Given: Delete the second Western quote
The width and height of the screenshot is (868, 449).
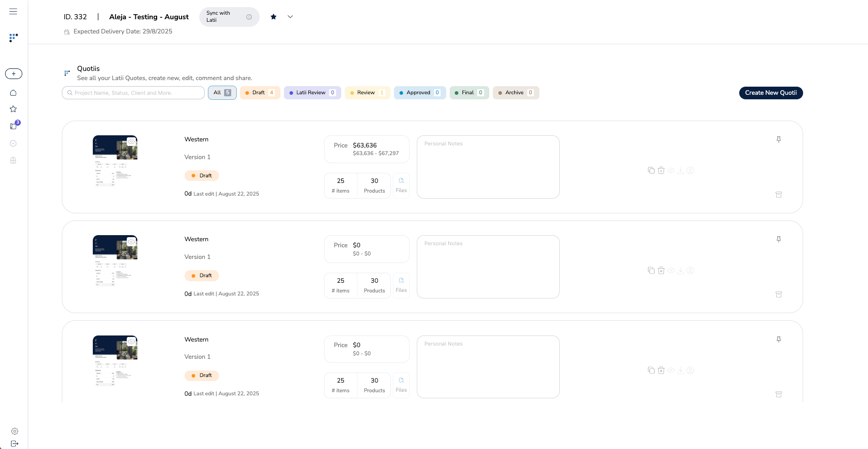Looking at the screenshot, I should click(x=661, y=271).
